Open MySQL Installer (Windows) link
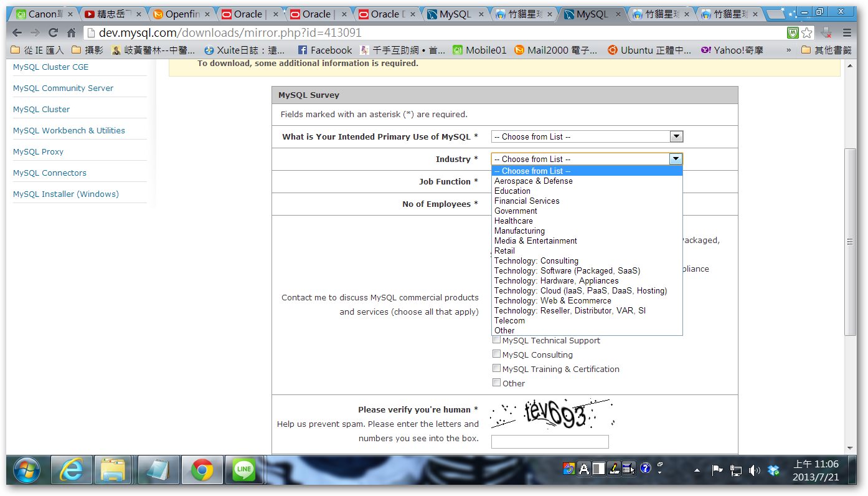 coord(66,194)
